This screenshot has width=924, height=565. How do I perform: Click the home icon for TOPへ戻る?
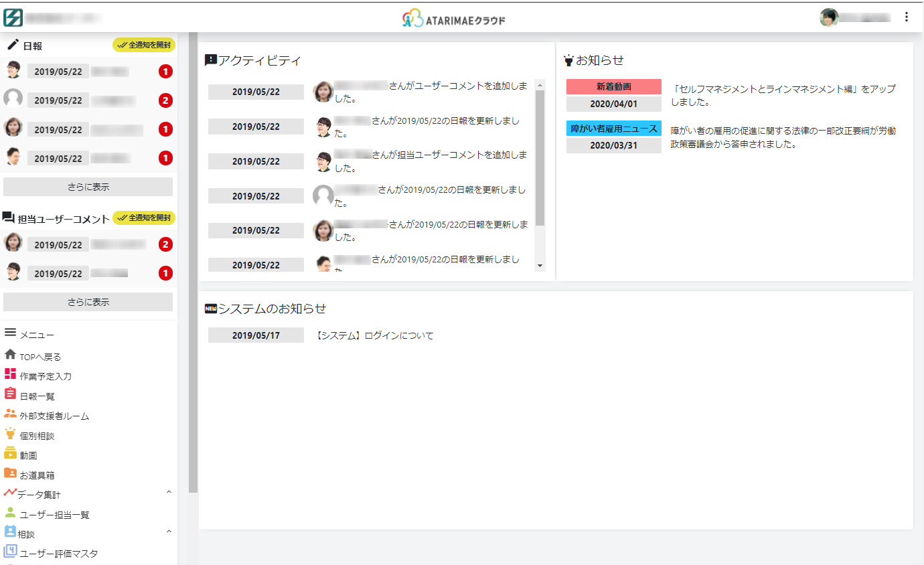coord(10,355)
